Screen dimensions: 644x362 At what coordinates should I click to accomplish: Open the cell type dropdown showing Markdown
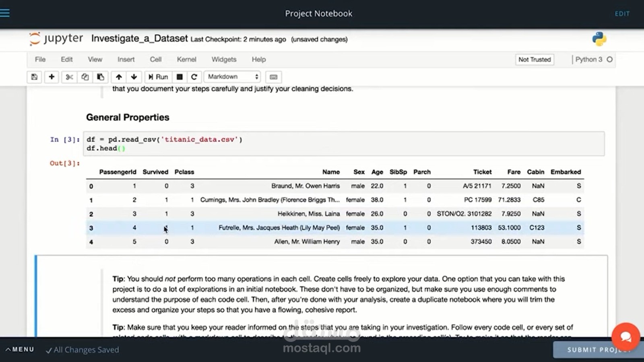[232, 76]
